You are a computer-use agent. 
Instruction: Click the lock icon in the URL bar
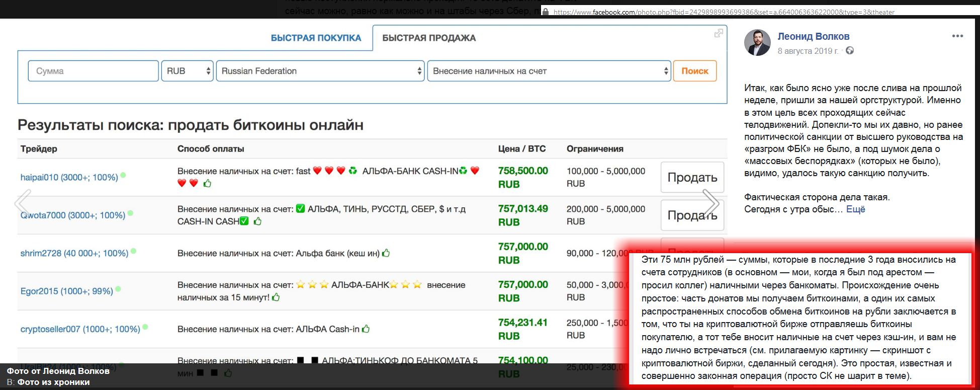[x=545, y=12]
